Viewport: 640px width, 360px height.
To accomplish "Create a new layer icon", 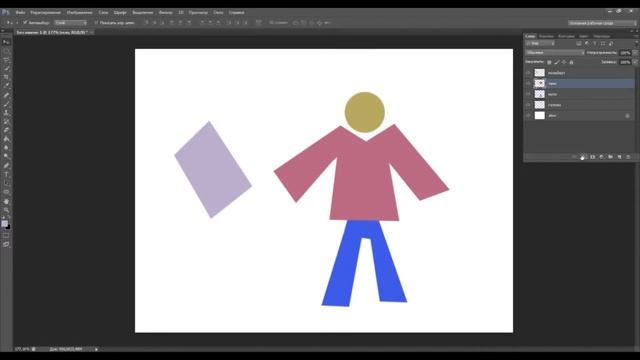I will pos(620,157).
